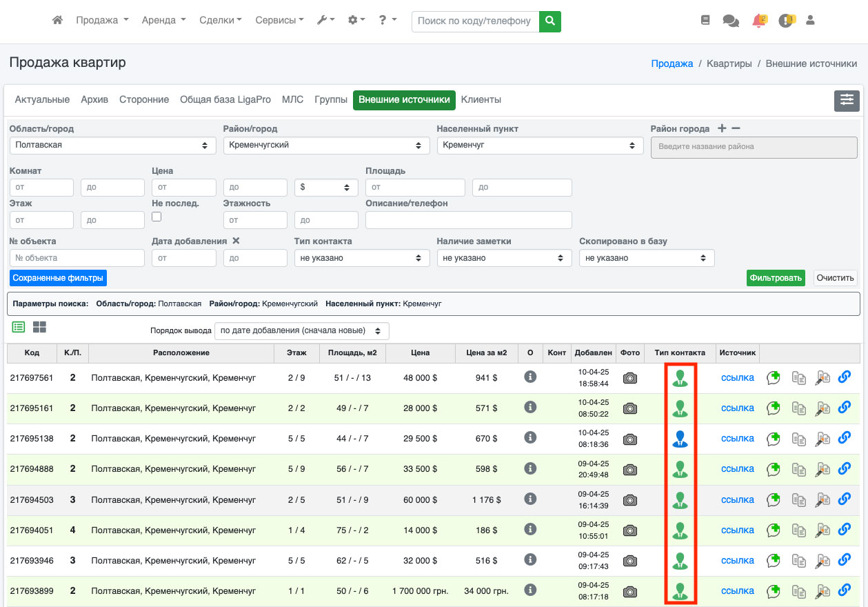Clear the "Дата добавления" date with X
The height and width of the screenshot is (607, 868).
pyautogui.click(x=236, y=241)
